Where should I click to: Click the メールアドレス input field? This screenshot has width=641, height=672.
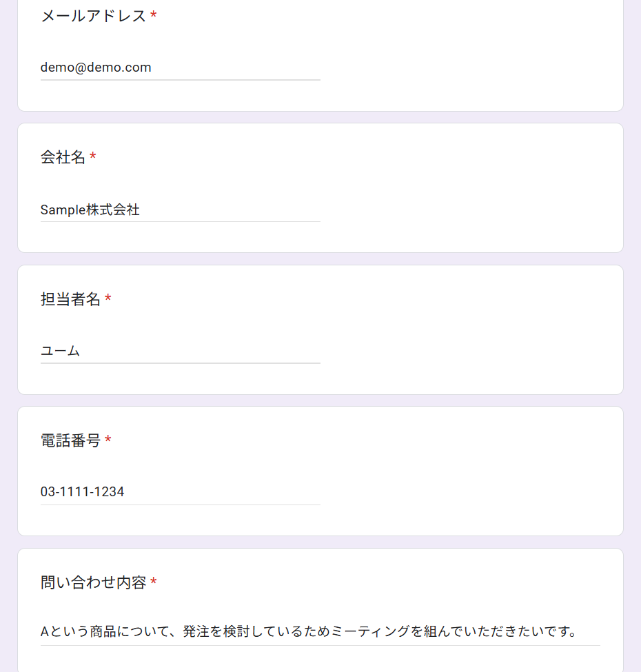pyautogui.click(x=180, y=68)
